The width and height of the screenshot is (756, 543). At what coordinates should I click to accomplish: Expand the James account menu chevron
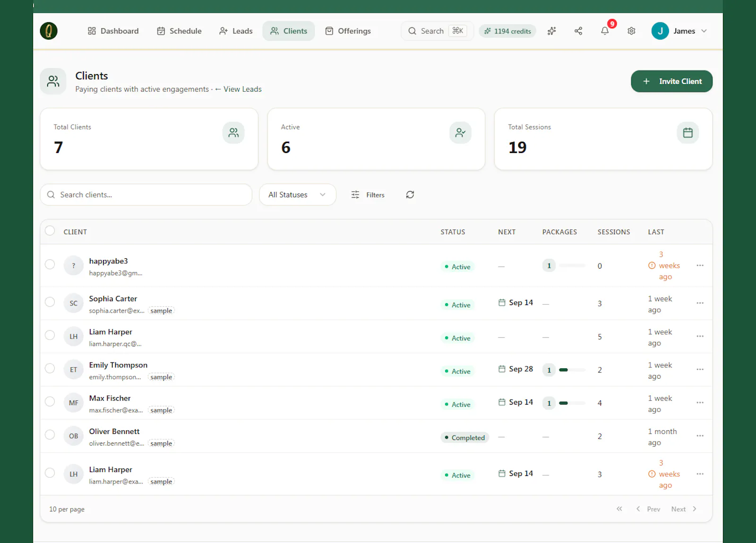click(x=704, y=31)
